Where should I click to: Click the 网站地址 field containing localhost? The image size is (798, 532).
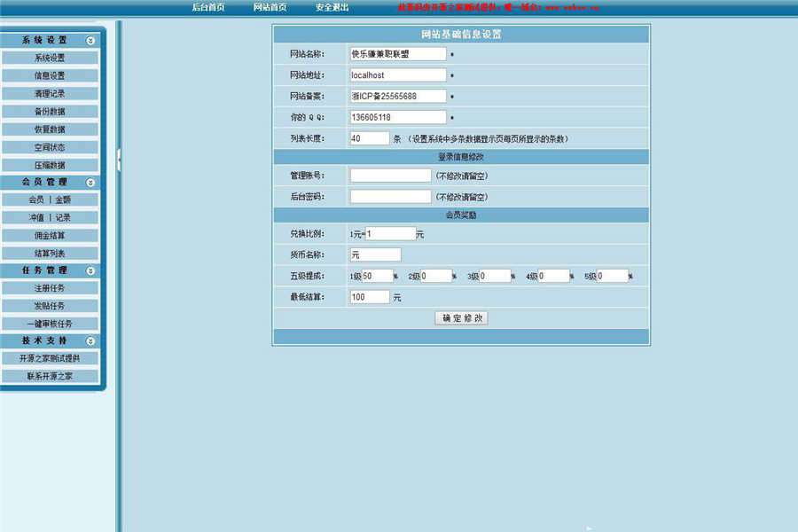398,74
